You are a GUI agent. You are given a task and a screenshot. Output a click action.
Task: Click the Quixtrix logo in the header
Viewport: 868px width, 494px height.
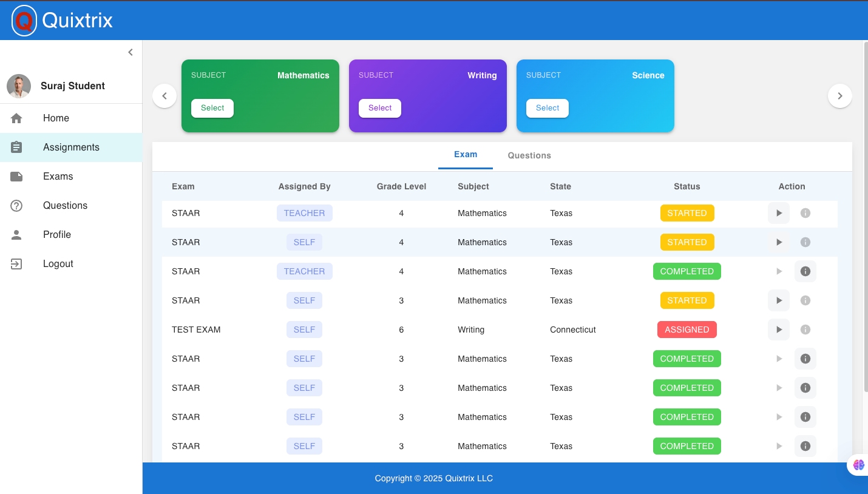tap(24, 20)
